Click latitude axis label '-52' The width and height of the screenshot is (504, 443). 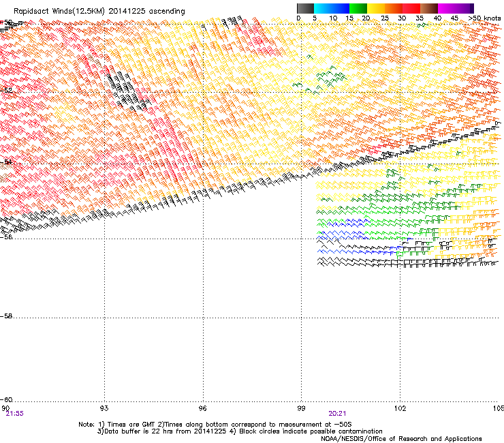[x=6, y=91]
